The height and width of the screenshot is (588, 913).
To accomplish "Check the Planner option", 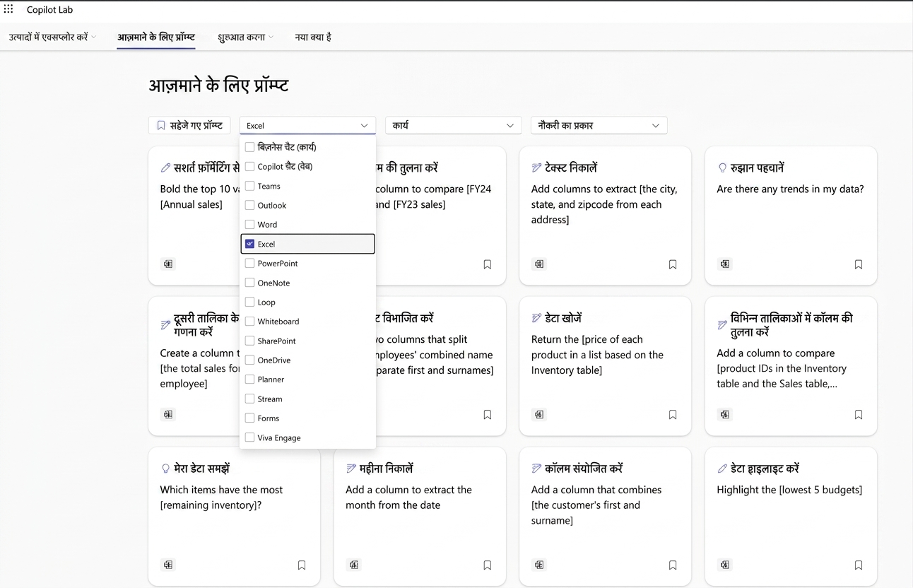I will (249, 380).
